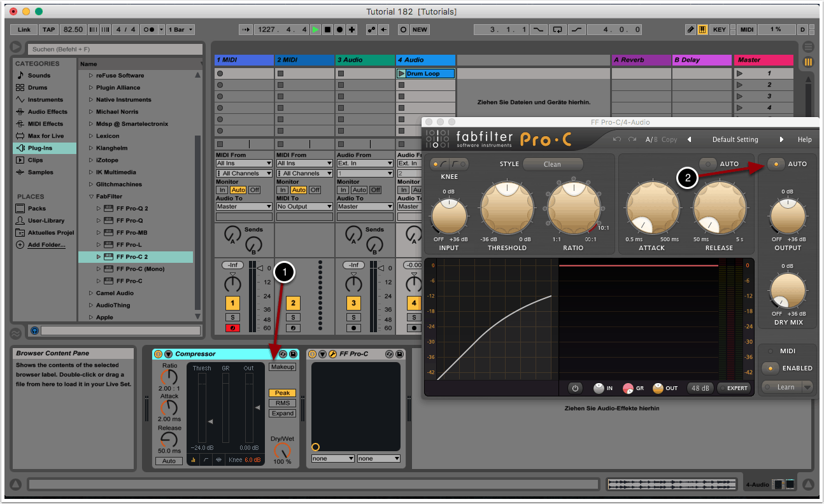
Task: Launch the Drum Loop clip
Action: coord(401,74)
